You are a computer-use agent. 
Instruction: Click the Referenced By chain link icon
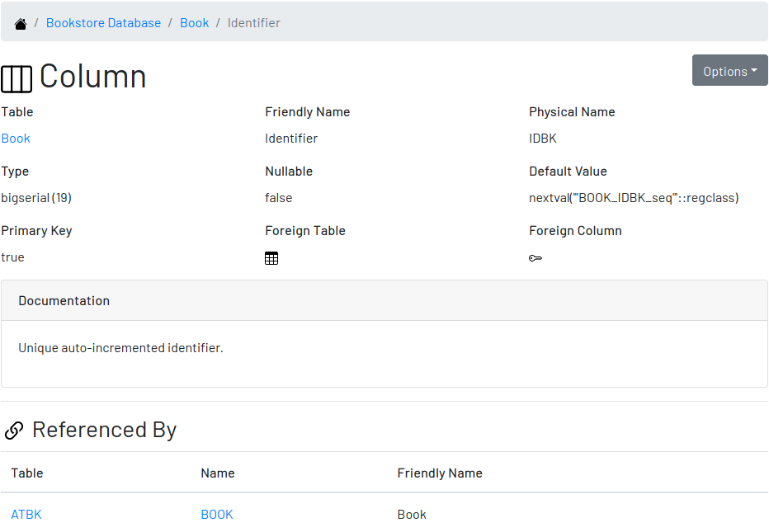click(14, 431)
